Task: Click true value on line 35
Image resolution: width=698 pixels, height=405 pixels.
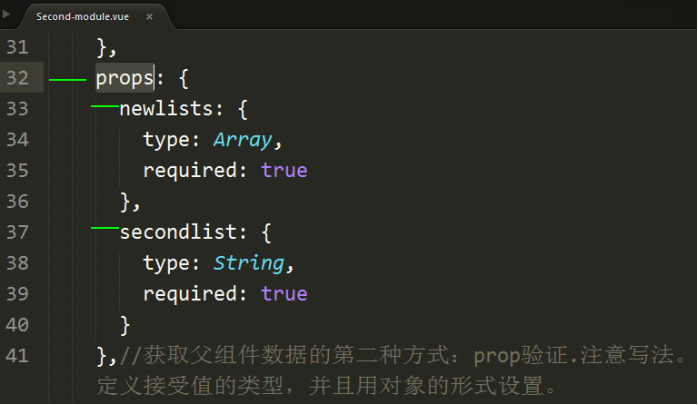Action: click(x=284, y=171)
